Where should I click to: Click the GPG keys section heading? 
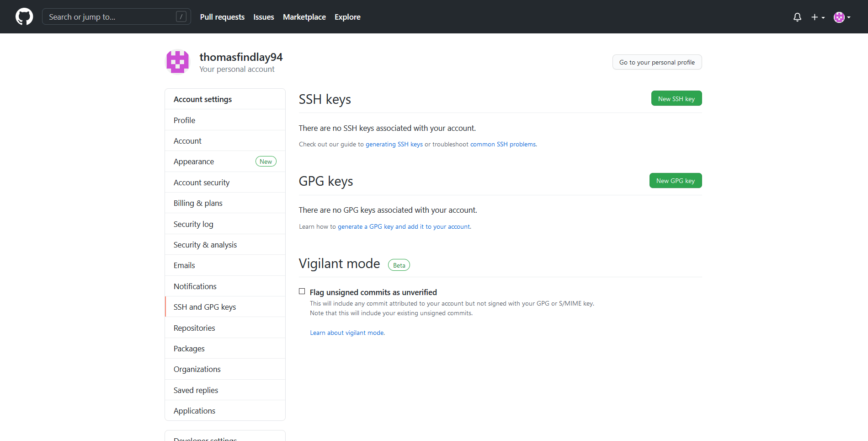pyautogui.click(x=326, y=181)
